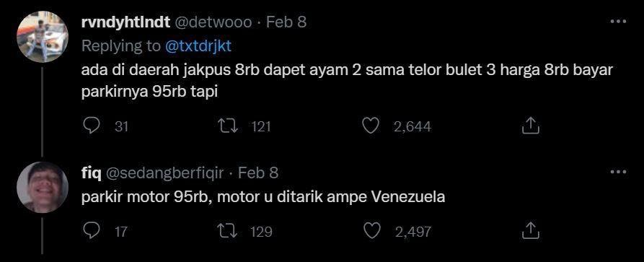Like the tweet with 2,644 likes

pyautogui.click(x=371, y=126)
